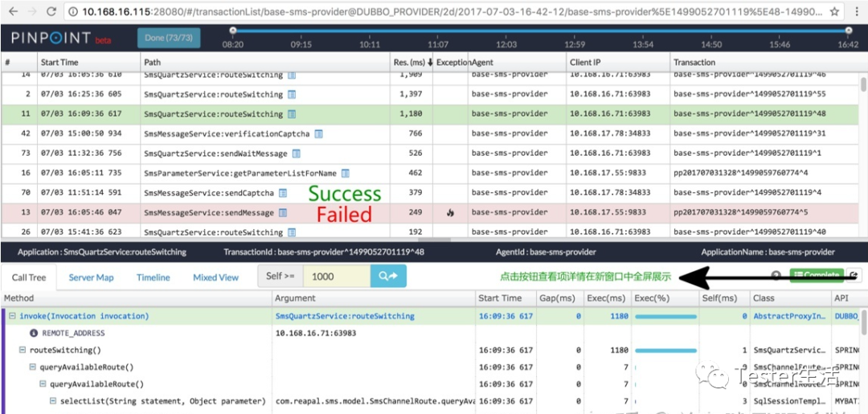Screen dimensions: 868x414
Task: Click the info icon beside REMOTE_ADDRESS
Action: click(x=34, y=333)
